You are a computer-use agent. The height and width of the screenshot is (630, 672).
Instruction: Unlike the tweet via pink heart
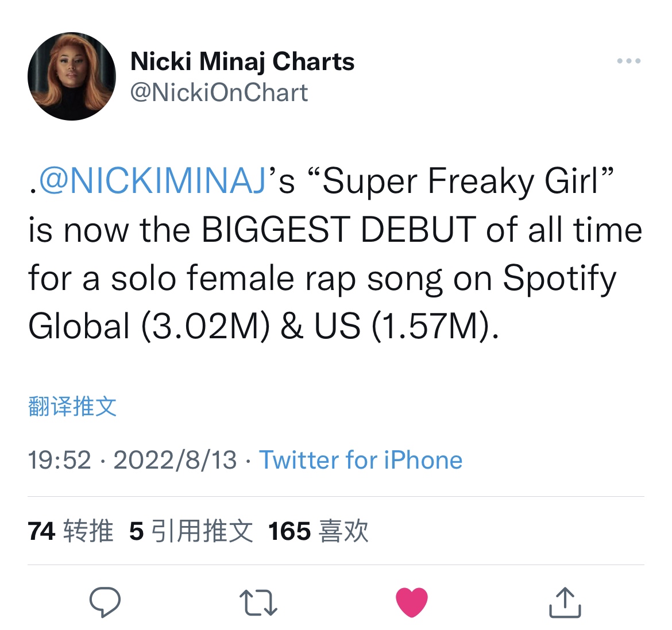point(411,602)
